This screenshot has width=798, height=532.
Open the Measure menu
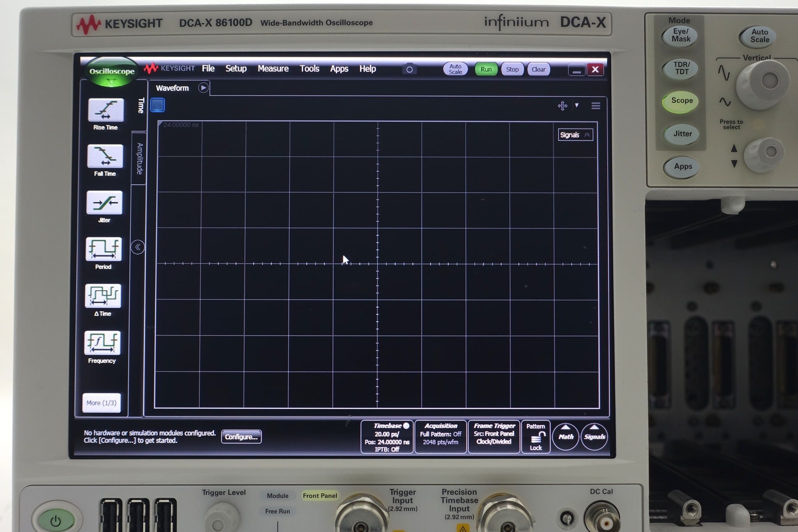click(x=273, y=69)
